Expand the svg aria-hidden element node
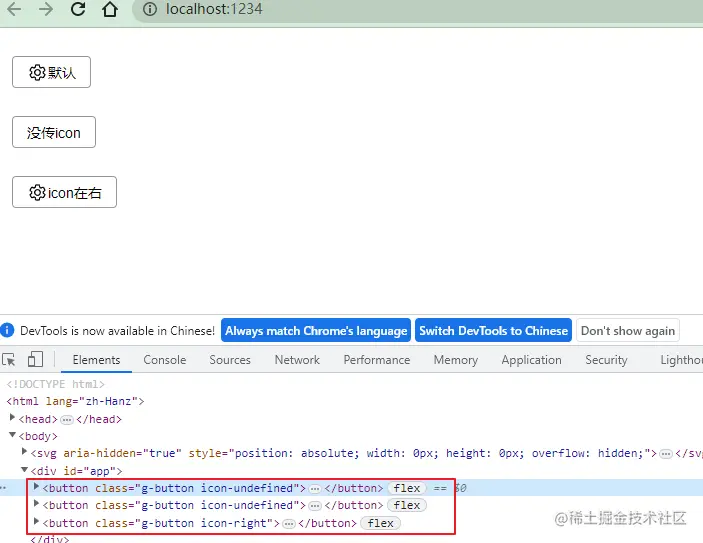703x543 pixels. [25, 452]
